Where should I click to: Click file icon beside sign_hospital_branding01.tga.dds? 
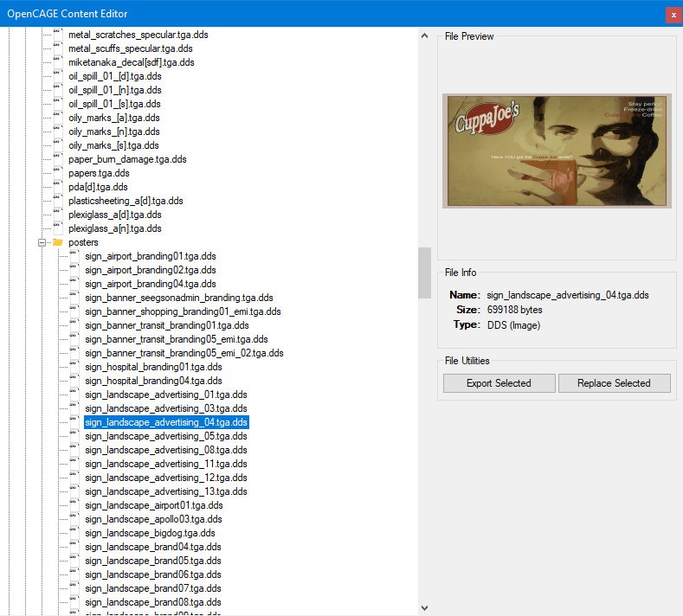tap(74, 367)
